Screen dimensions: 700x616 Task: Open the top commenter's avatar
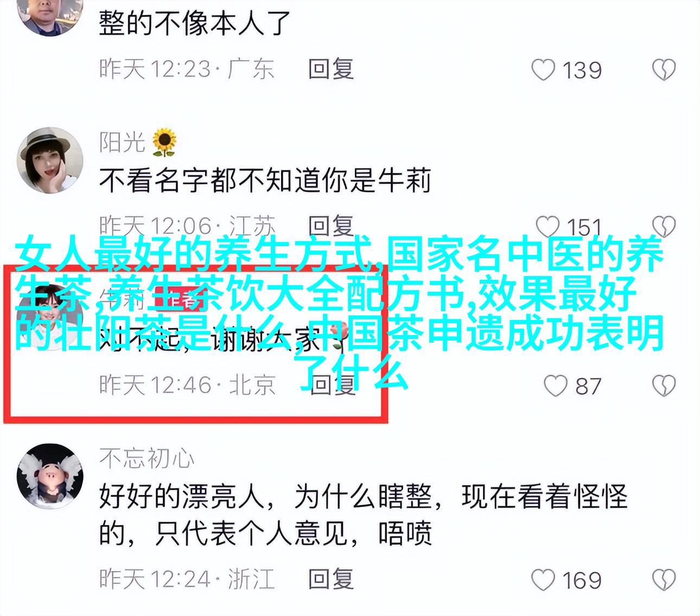pos(50,14)
